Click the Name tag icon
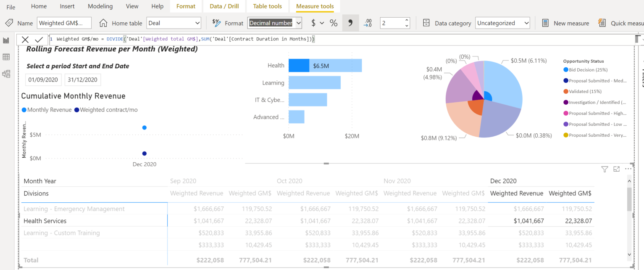This screenshot has width=644, height=270. (9, 23)
